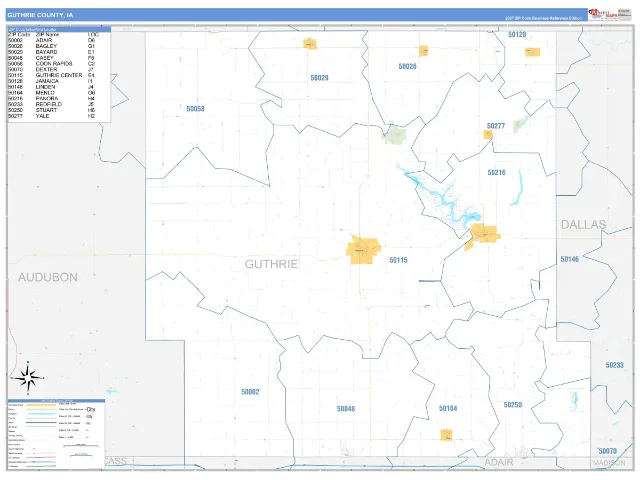The height and width of the screenshot is (480, 640).
Task: Click the blue Lake Panorama water body
Action: [x=445, y=200]
